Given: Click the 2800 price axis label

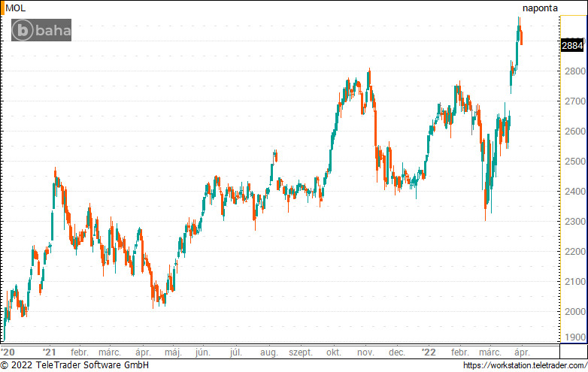Looking at the screenshot, I should tap(574, 71).
